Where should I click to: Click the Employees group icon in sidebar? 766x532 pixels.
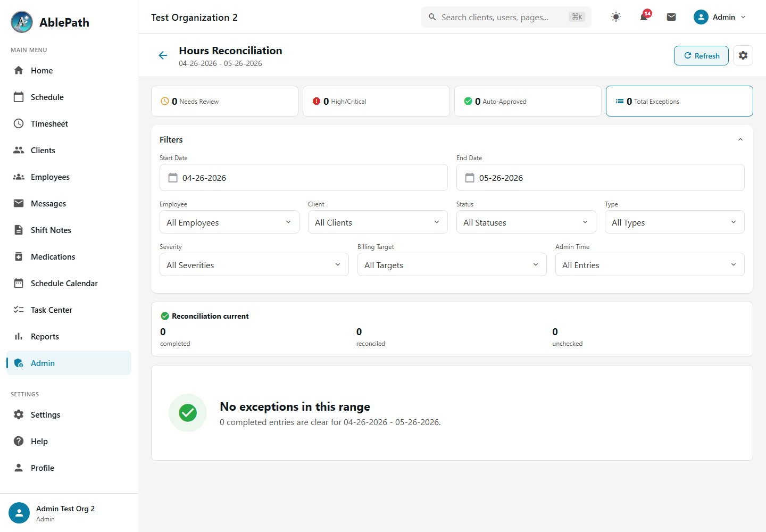(x=19, y=177)
